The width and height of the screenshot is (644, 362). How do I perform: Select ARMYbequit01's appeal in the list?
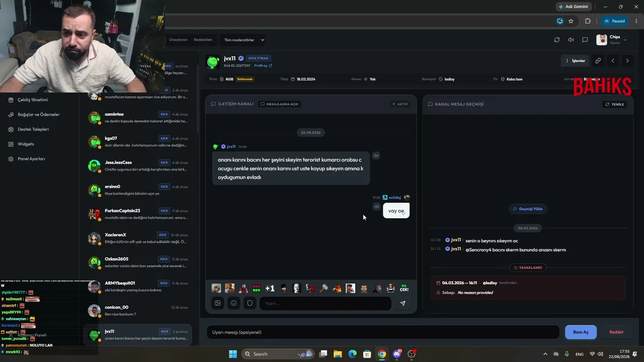(x=138, y=287)
